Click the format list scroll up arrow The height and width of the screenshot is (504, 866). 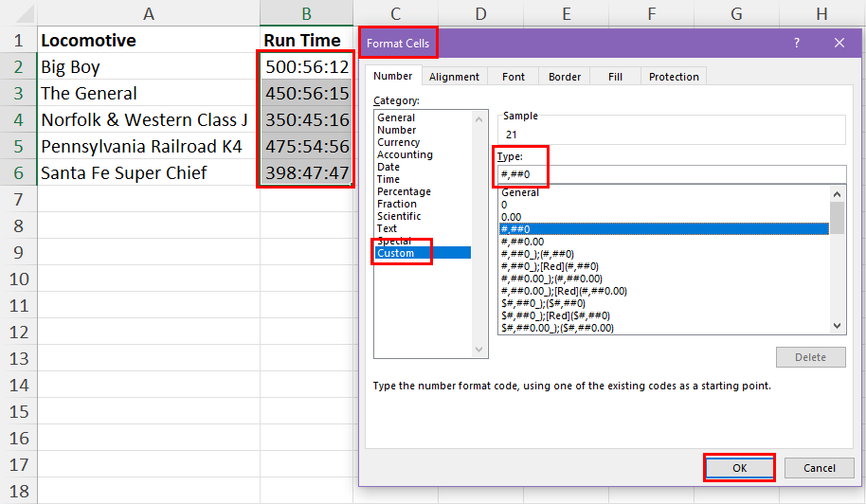838,194
